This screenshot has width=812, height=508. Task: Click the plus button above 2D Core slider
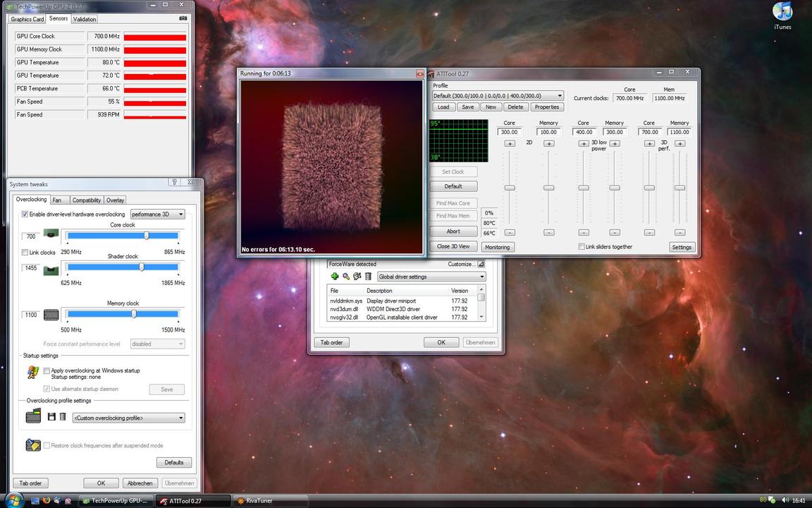coord(510,144)
